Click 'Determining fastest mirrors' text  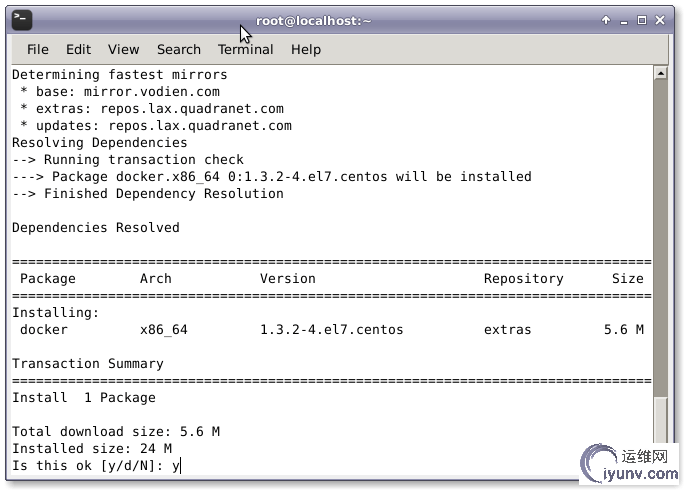point(120,75)
